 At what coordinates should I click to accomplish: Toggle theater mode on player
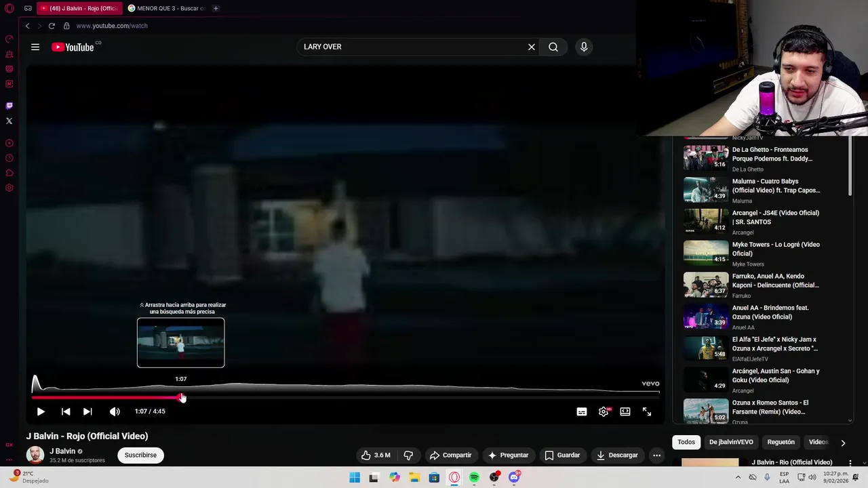click(625, 411)
